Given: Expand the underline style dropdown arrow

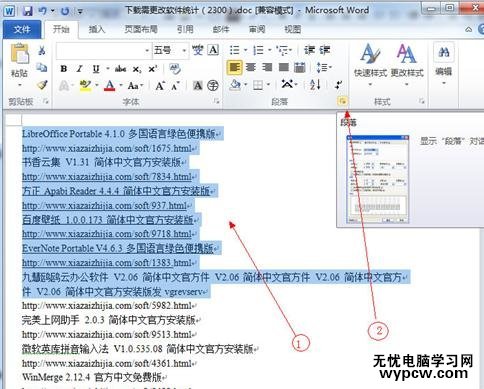Looking at the screenshot, I should [x=108, y=69].
